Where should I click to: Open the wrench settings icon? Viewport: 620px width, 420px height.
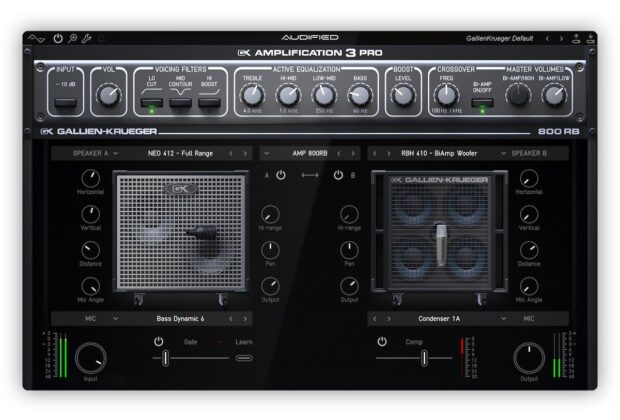coord(87,38)
